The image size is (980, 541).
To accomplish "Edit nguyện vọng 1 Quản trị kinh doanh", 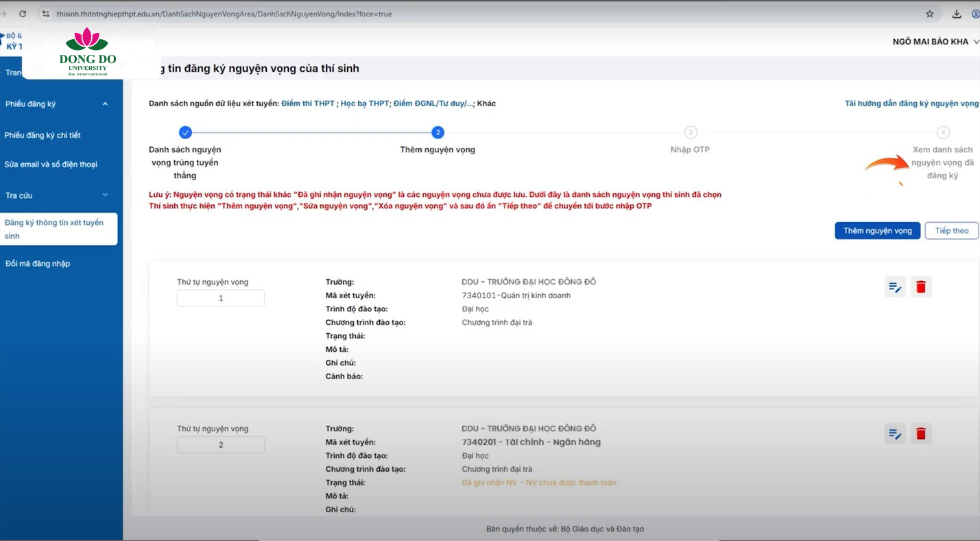I will [x=895, y=287].
